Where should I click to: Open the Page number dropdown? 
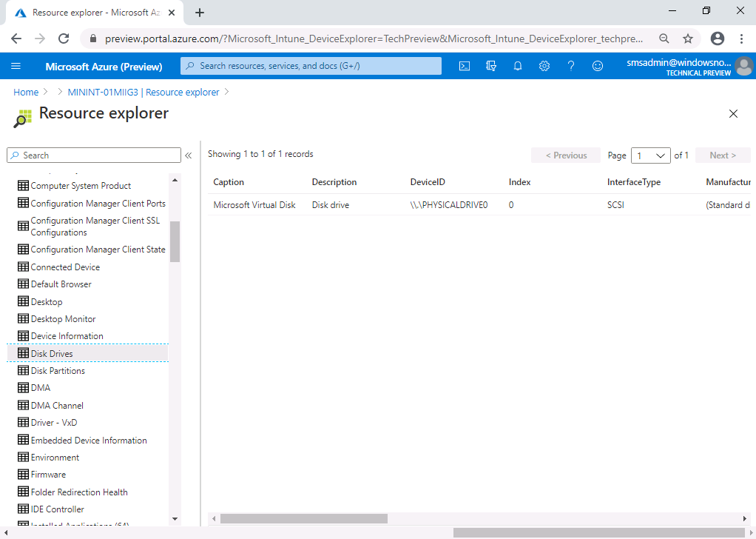click(x=650, y=155)
